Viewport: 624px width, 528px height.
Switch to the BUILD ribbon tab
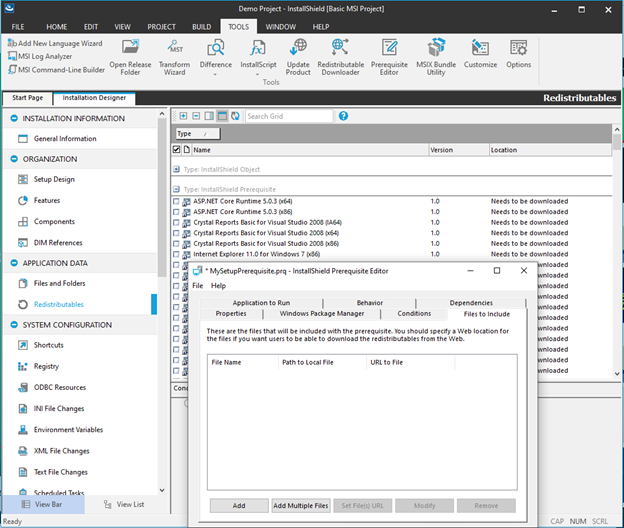tap(201, 27)
